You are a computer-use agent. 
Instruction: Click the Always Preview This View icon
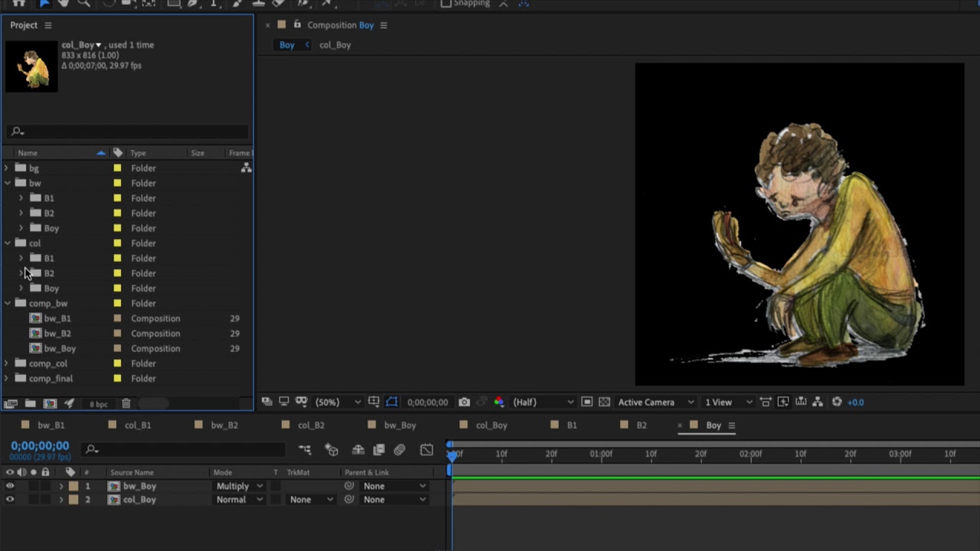pos(266,402)
